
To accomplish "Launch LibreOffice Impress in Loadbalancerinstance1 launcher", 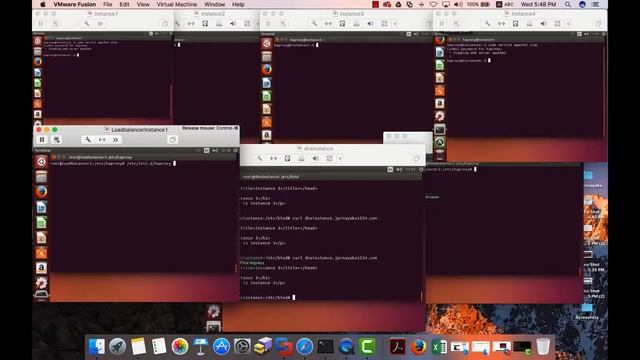I will (41, 238).
